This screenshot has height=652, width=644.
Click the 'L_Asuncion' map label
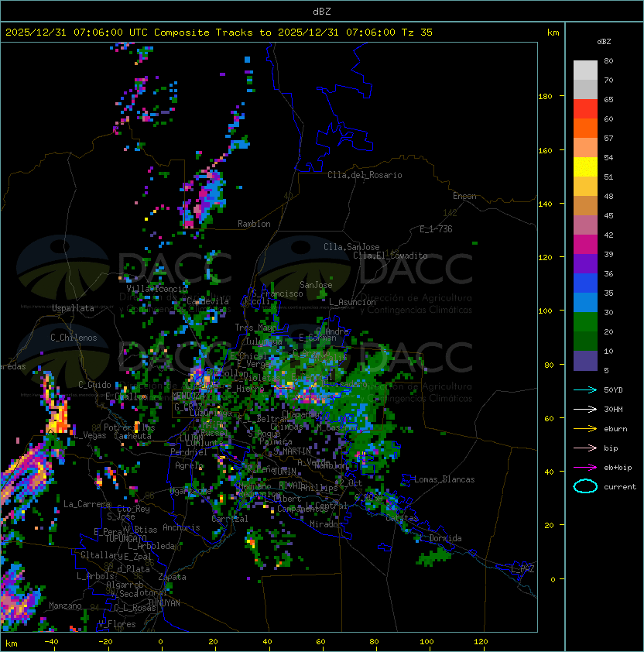[352, 302]
